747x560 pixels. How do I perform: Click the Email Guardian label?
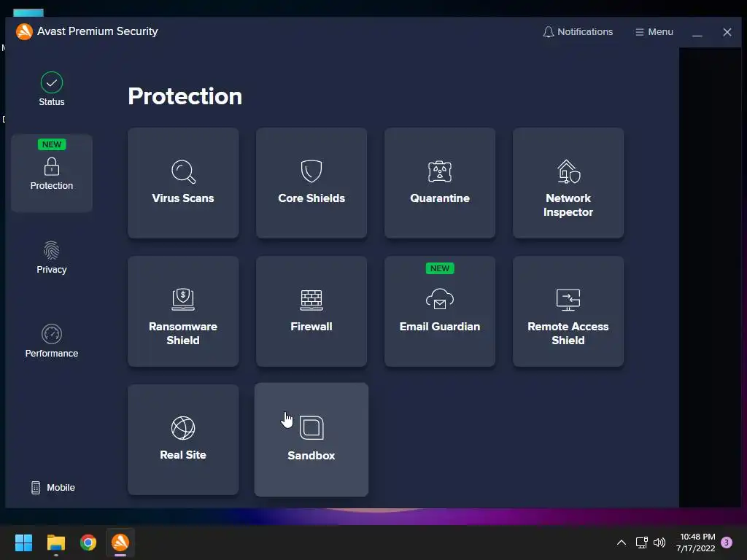point(440,327)
